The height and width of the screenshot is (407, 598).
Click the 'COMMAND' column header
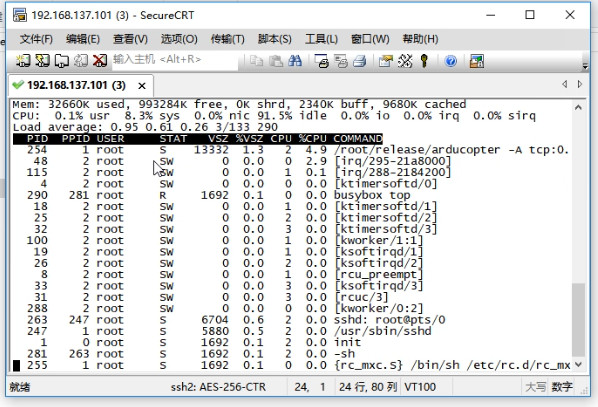(x=358, y=138)
